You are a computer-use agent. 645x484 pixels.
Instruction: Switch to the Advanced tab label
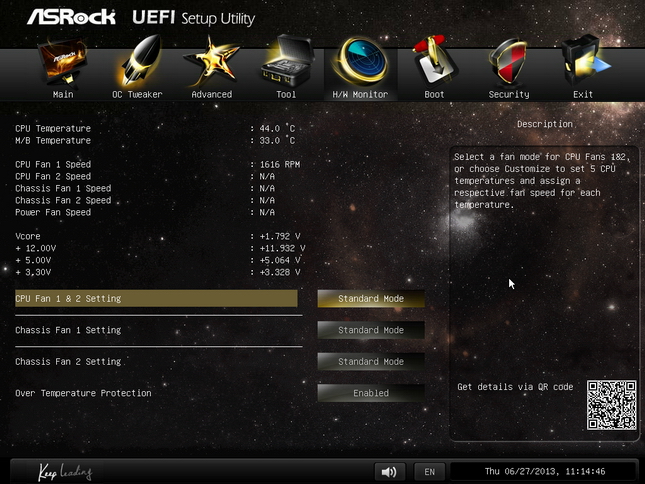tap(212, 95)
